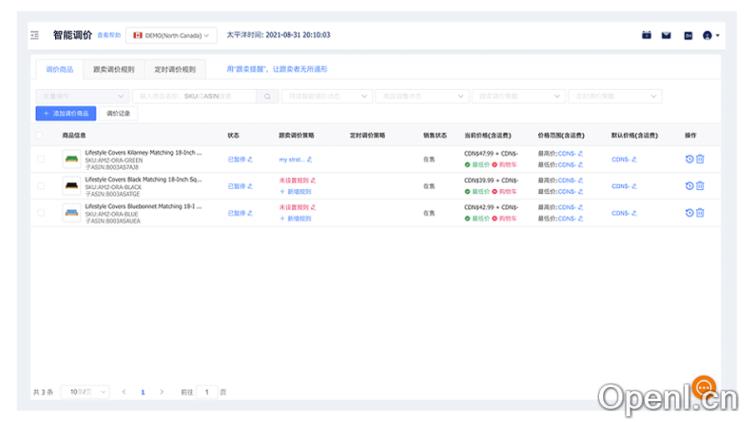750x422 pixels.
Task: Toggle the sidebar menu hamburger icon
Action: (34, 35)
